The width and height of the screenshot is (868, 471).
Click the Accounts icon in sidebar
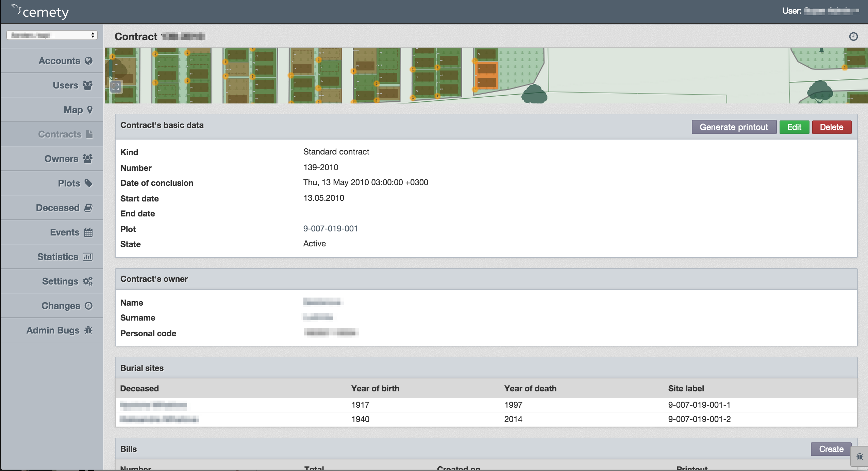[87, 60]
